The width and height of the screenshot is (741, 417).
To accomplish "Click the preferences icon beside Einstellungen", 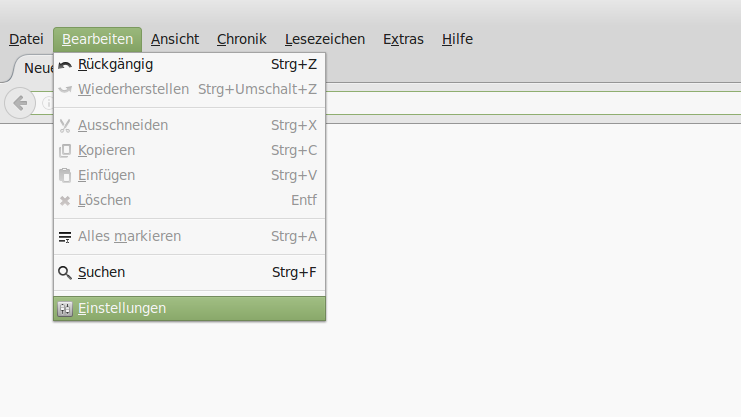I will tap(65, 309).
